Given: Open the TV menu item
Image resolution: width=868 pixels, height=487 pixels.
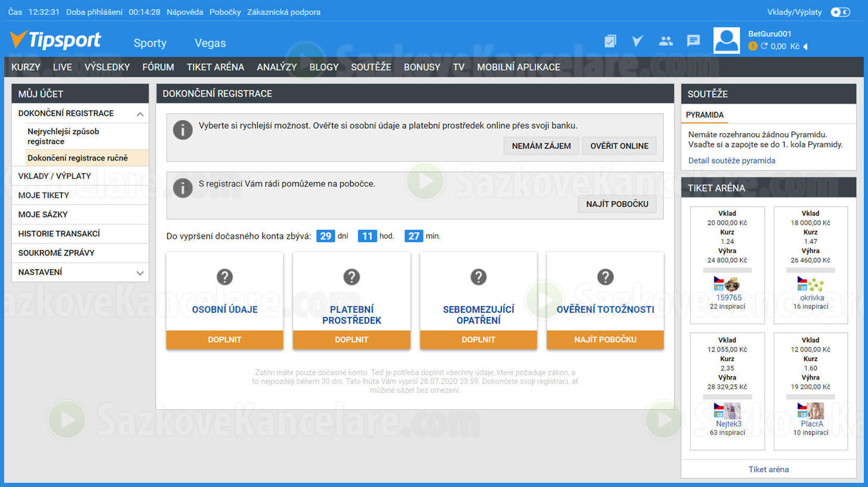Looking at the screenshot, I should click(x=458, y=67).
